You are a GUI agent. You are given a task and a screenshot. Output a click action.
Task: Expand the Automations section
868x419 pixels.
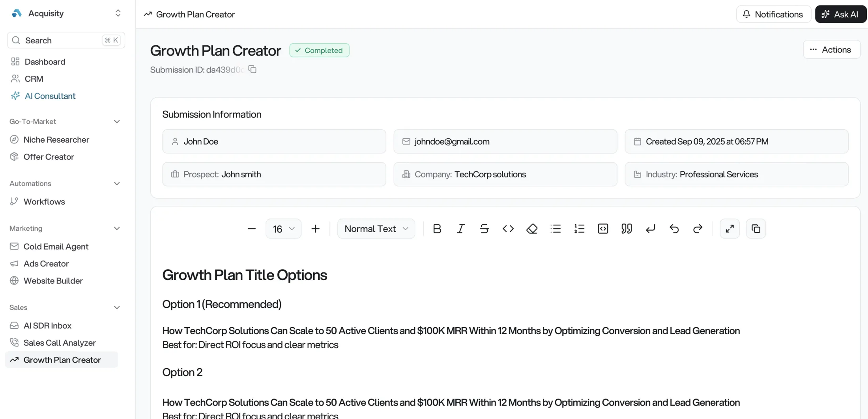pos(117,183)
